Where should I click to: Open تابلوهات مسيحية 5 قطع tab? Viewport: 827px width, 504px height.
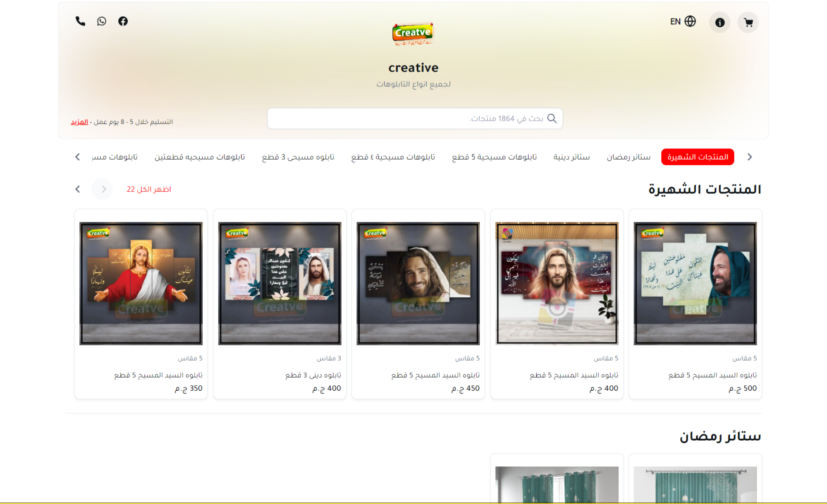click(x=494, y=157)
